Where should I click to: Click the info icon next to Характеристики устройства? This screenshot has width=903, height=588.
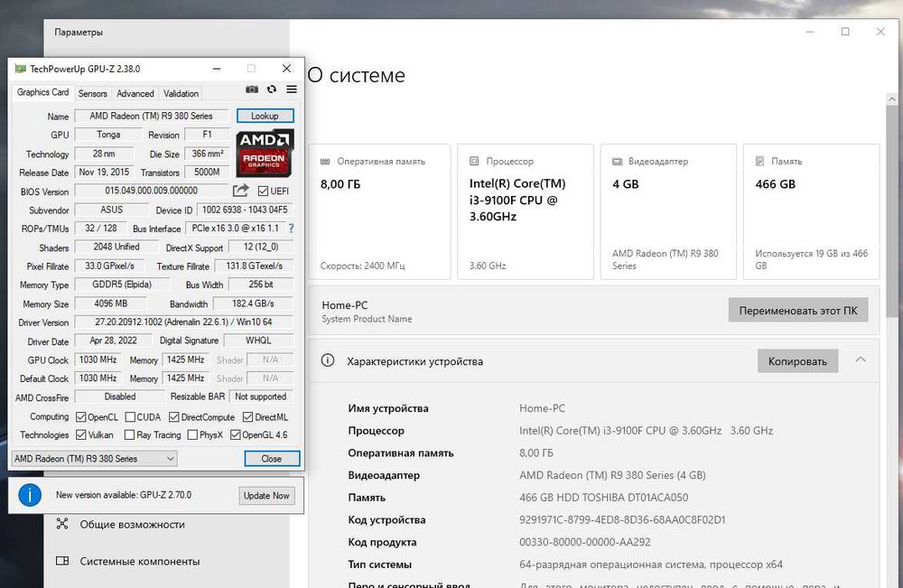[x=327, y=360]
